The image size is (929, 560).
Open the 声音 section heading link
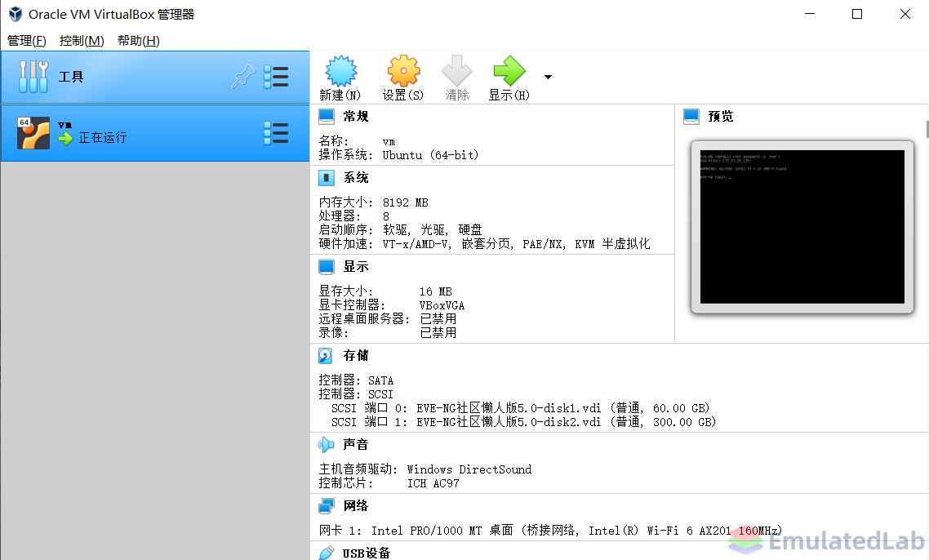356,444
